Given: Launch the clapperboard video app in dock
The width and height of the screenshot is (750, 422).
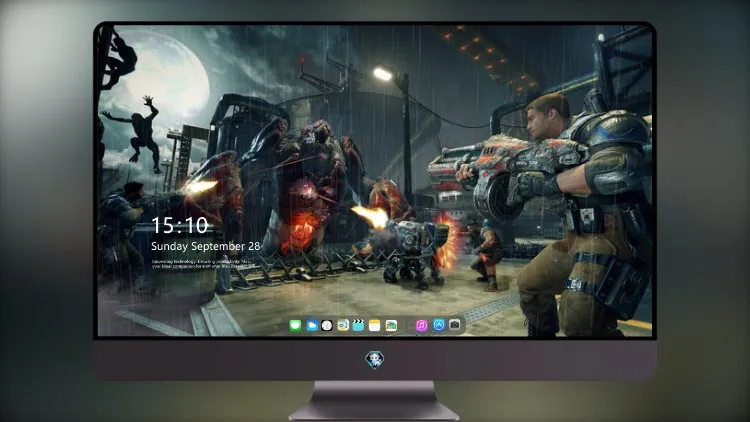Looking at the screenshot, I should [x=359, y=325].
